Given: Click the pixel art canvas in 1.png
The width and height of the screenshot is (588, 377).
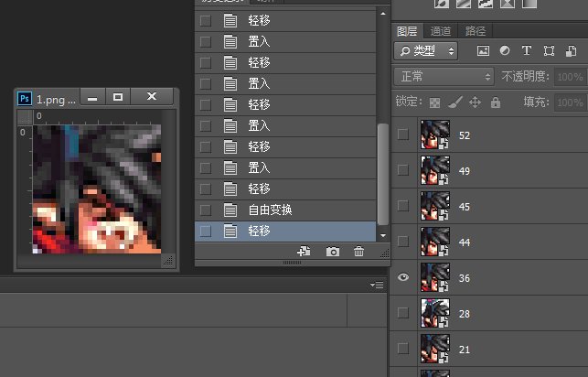Looking at the screenshot, I should [x=97, y=189].
